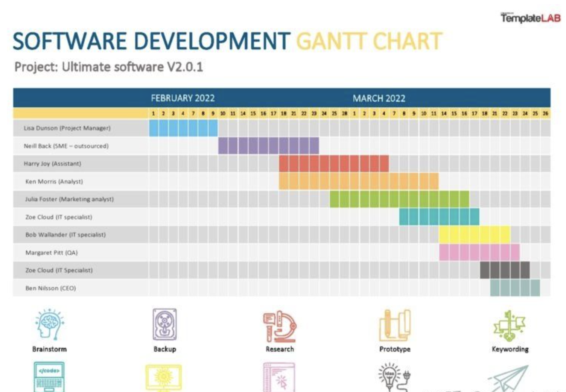
Task: Click the 'Brainstorm' label
Action: pos(49,349)
